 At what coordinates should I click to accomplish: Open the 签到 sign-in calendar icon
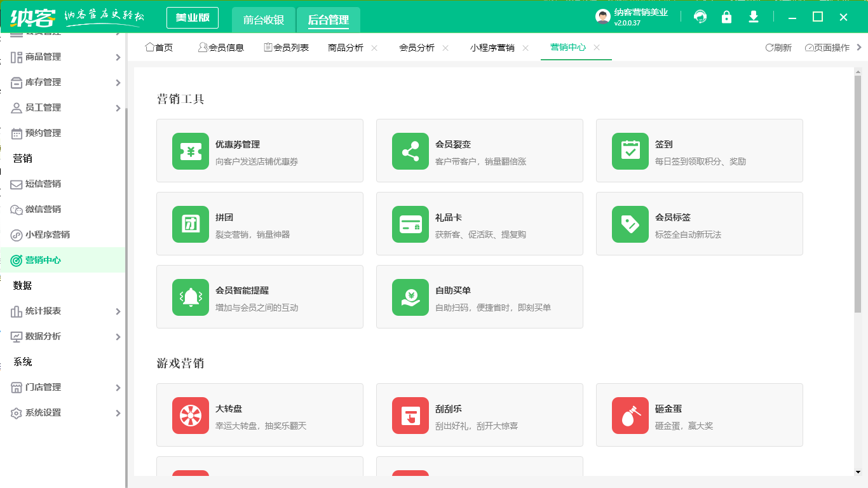[x=630, y=151]
